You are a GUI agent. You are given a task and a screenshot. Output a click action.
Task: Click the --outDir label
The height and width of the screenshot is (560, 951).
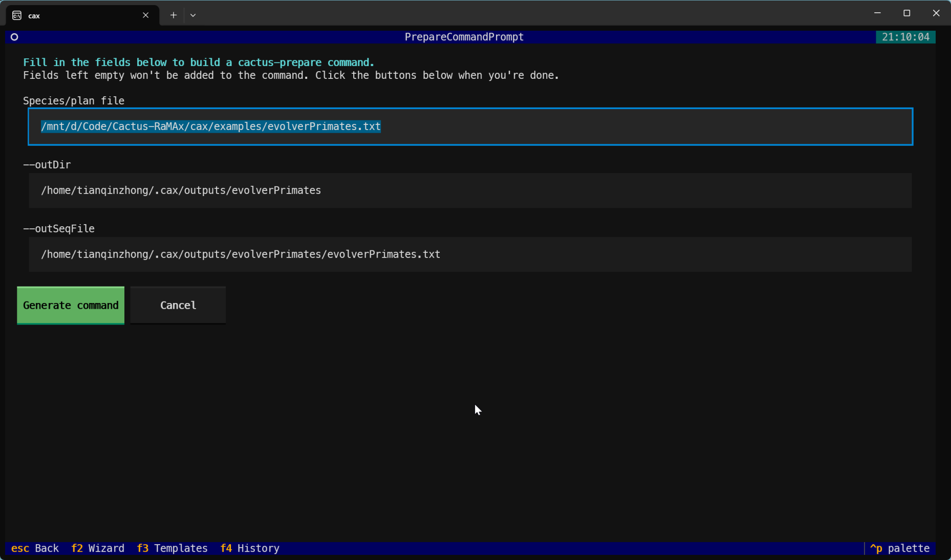tap(47, 165)
